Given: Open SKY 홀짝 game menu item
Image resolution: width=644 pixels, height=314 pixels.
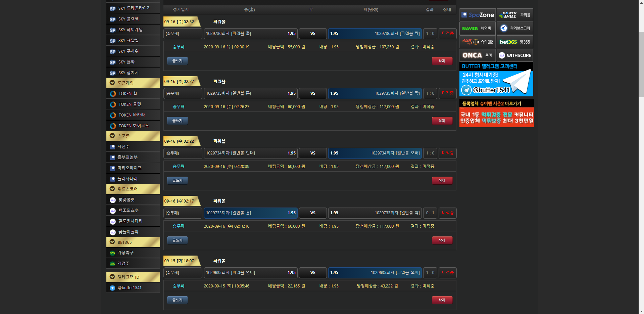Looking at the screenshot, I should (x=127, y=62).
